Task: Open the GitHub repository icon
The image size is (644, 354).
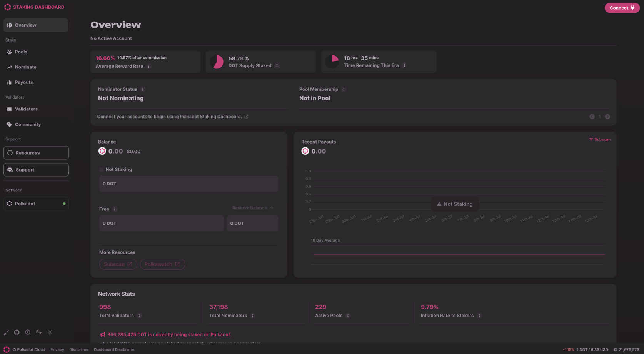Action: 17,332
